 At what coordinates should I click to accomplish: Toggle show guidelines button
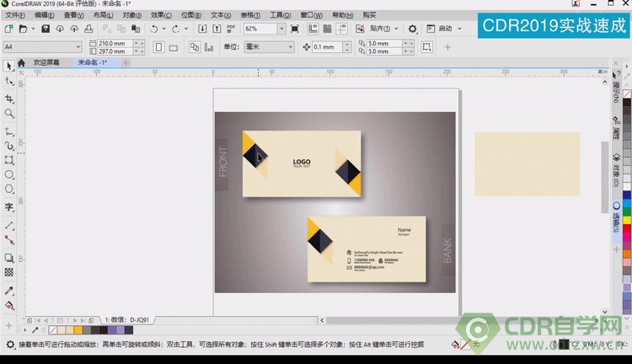coord(342,29)
